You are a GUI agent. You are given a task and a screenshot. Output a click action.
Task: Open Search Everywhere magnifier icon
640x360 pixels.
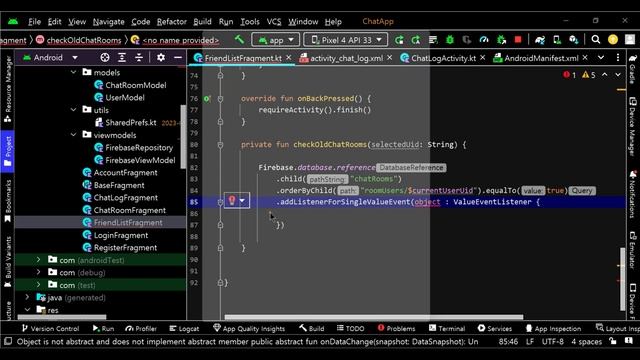596,40
